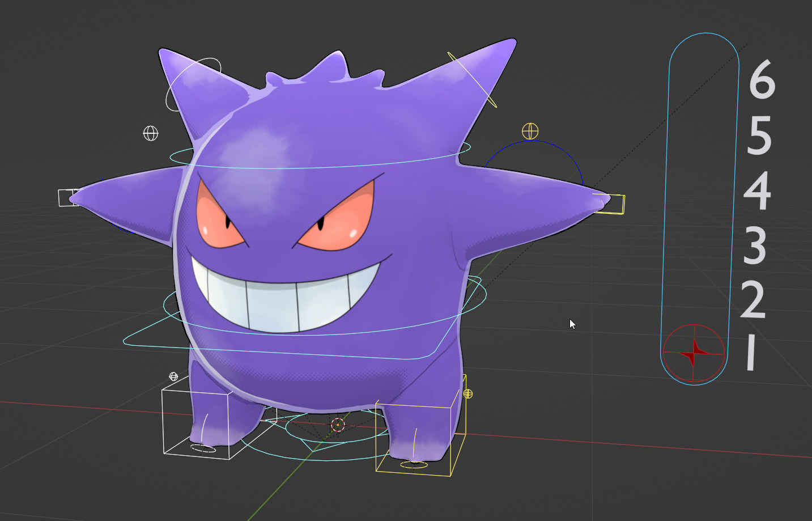Click the number 3 label
The width and height of the screenshot is (812, 521).
tap(755, 245)
